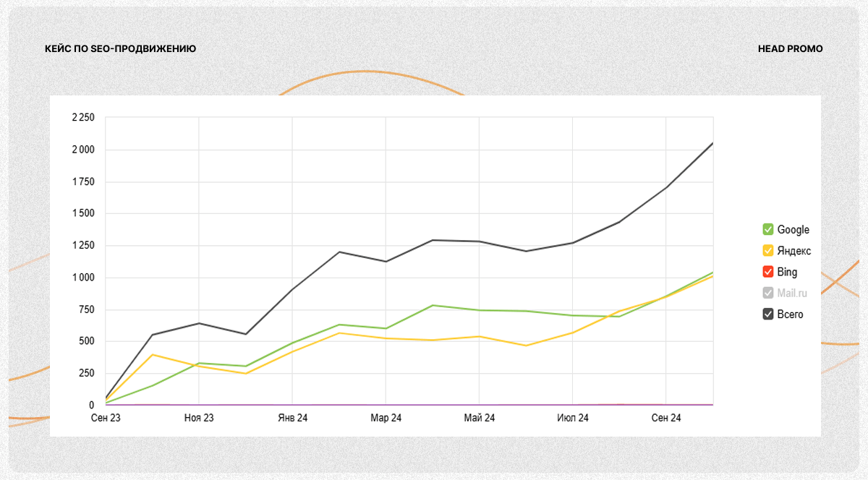
Task: Click the 2 250 y-axis value
Action: point(83,117)
